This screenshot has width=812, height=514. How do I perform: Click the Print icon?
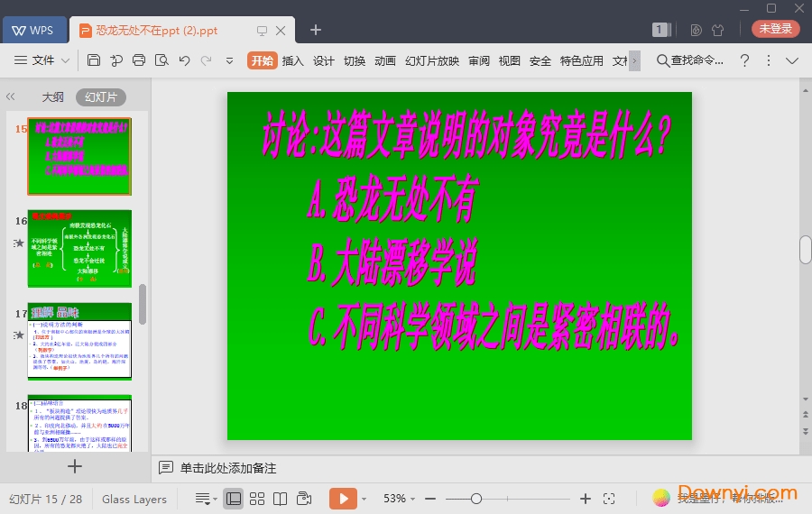139,60
